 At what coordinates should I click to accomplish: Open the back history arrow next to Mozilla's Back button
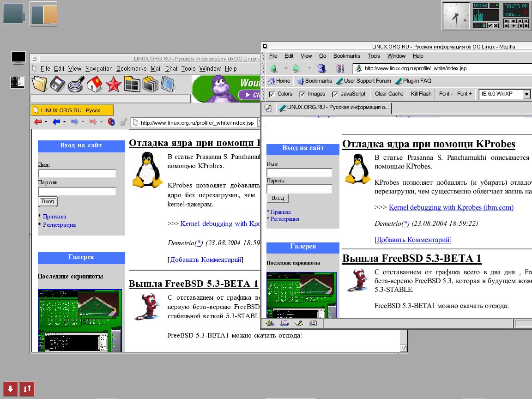285,68
